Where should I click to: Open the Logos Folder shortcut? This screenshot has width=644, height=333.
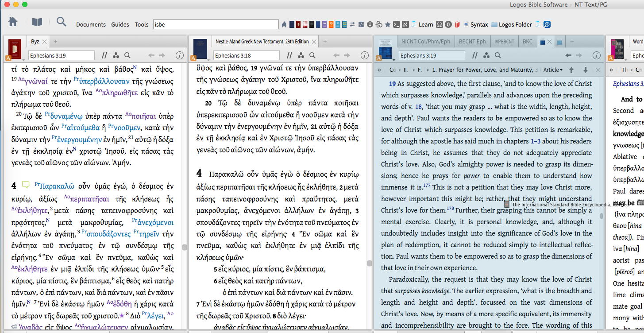pos(512,24)
